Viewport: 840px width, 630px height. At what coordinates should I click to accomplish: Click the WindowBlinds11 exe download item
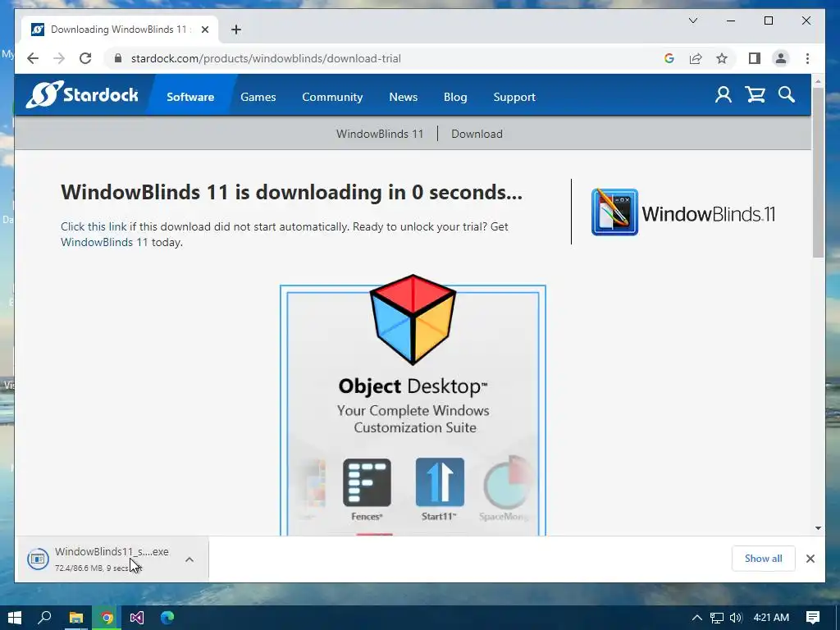[x=113, y=559]
